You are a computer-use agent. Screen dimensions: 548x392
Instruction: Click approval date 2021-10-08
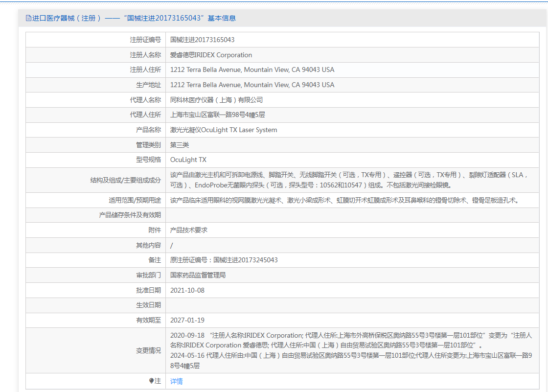187,290
